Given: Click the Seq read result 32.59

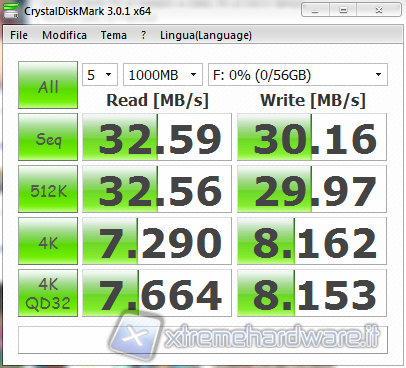Looking at the screenshot, I should 157,137.
